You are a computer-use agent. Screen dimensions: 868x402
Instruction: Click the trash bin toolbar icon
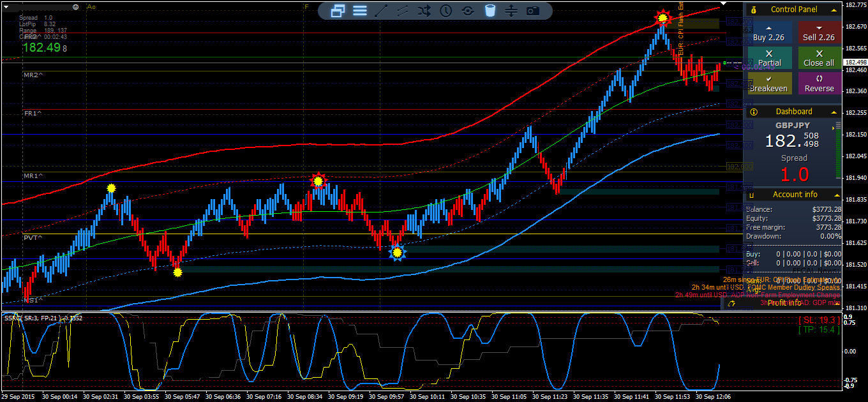tap(490, 10)
